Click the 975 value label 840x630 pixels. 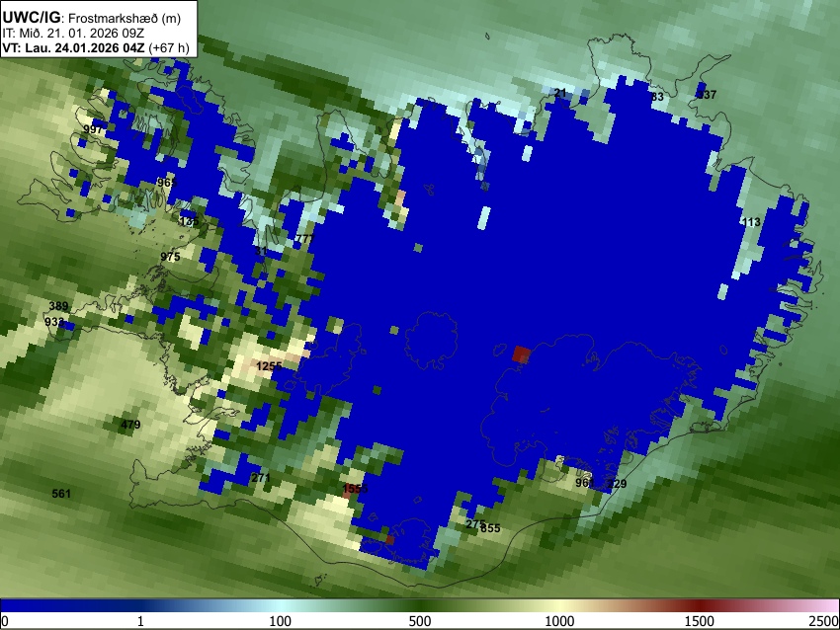(170, 257)
